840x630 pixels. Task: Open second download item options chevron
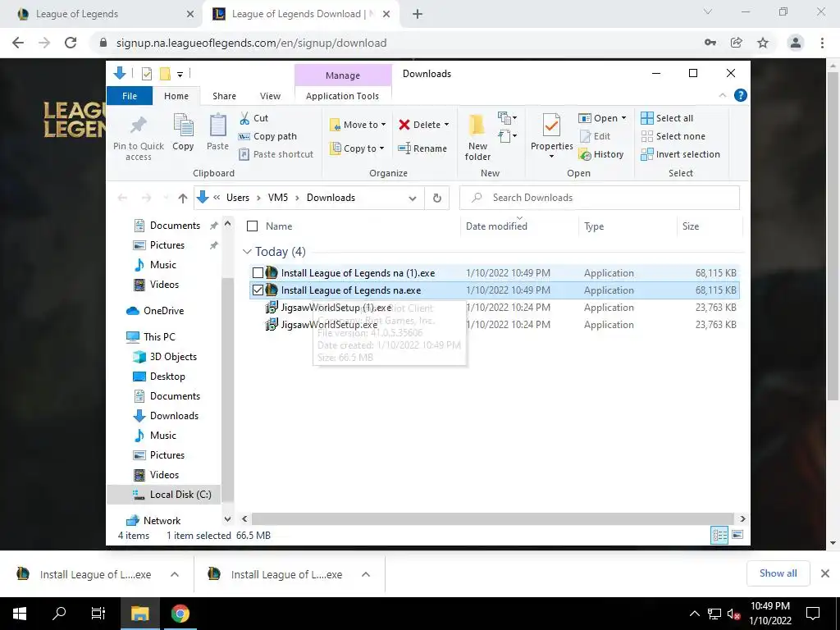(x=366, y=574)
